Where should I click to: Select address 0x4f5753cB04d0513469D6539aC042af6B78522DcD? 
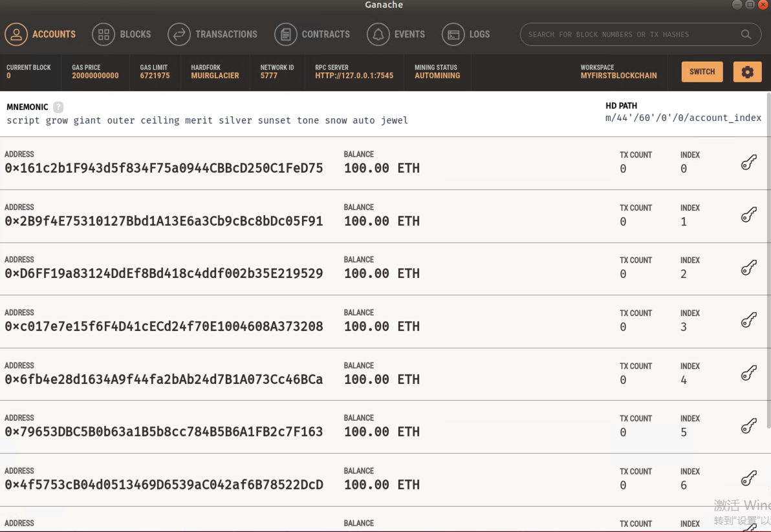click(164, 485)
